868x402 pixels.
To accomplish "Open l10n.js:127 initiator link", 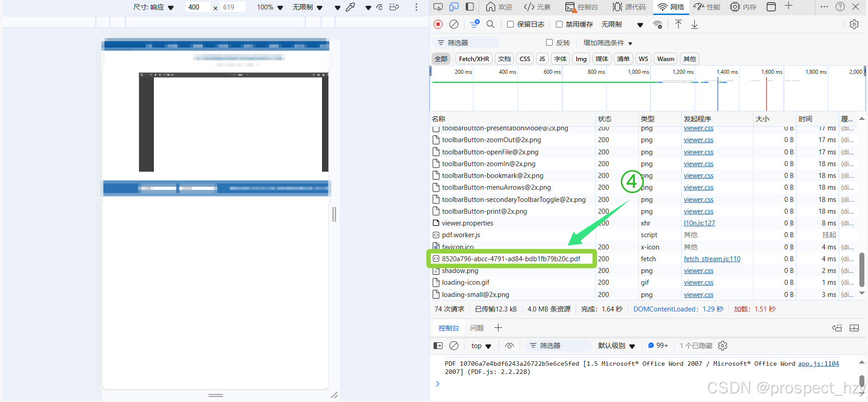I will (699, 223).
